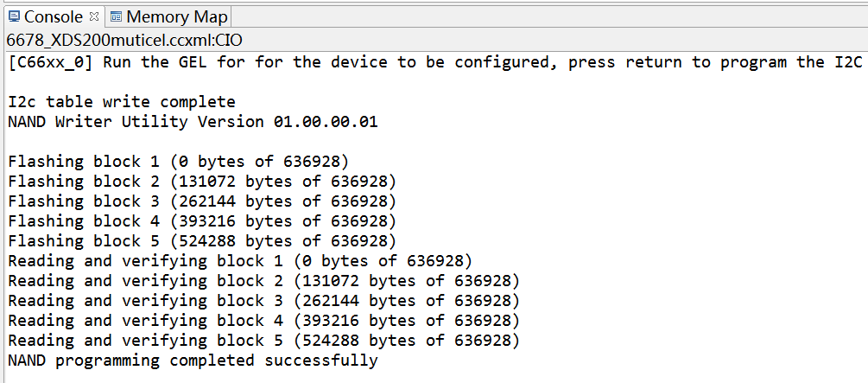Click NAND Writer Utility Version line
868x383 pixels.
(x=193, y=121)
